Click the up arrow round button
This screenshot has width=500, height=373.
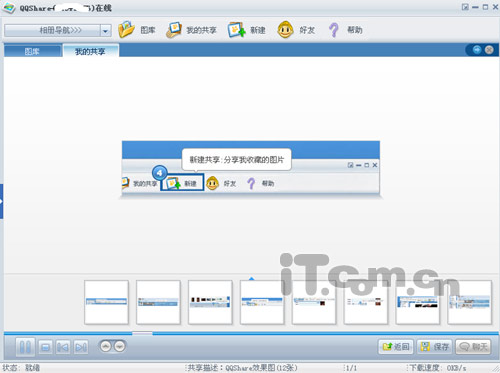[x=106, y=346]
